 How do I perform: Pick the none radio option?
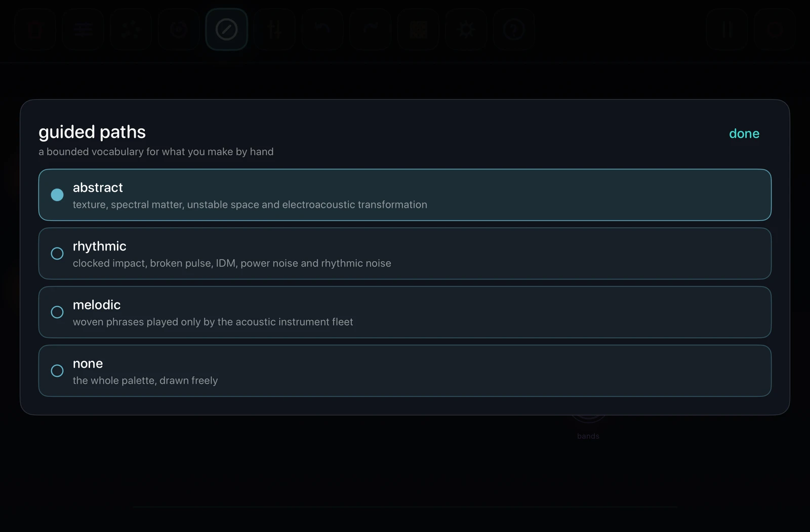point(405,371)
